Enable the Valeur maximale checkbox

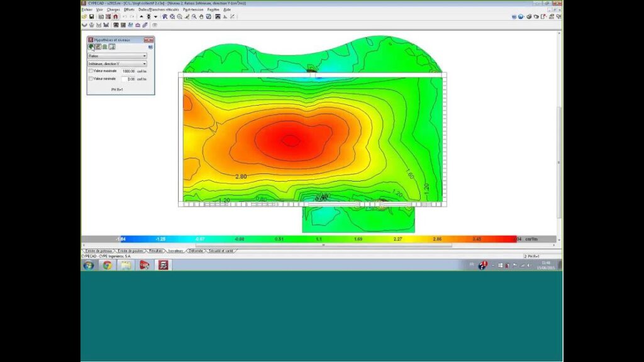[91, 71]
